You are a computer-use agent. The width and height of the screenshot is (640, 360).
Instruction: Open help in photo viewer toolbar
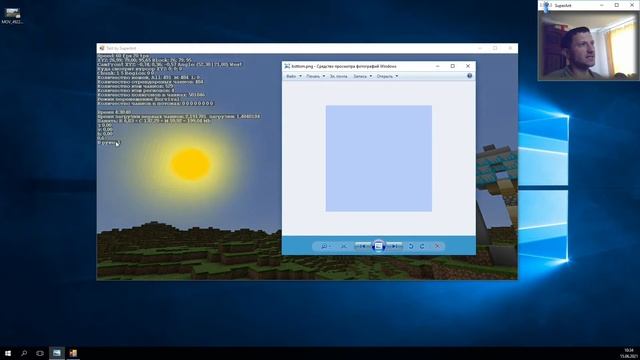(469, 76)
